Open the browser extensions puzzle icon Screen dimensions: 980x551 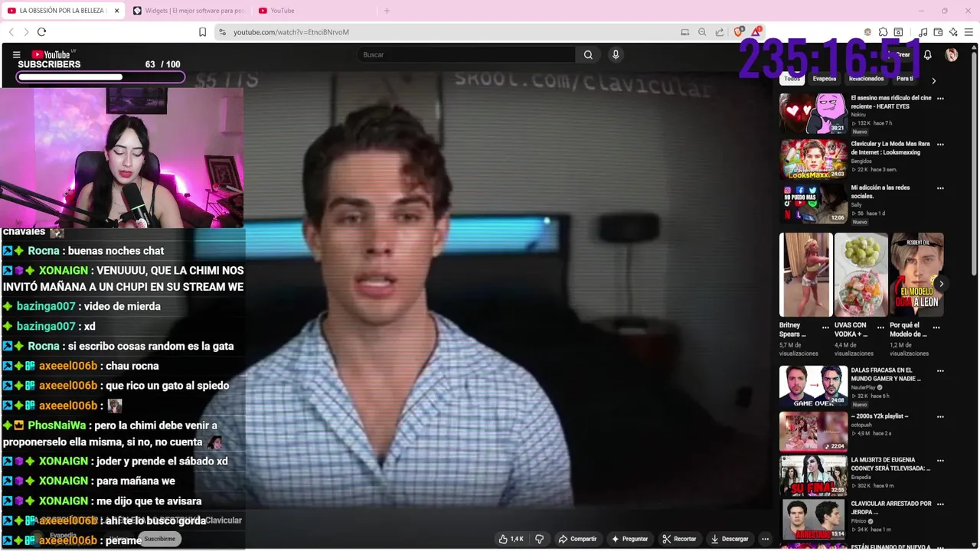(883, 32)
